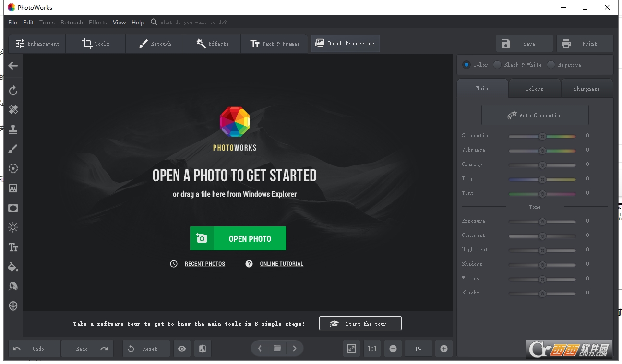Adjust the Shadows slider
This screenshot has height=364, width=622.
(542, 265)
